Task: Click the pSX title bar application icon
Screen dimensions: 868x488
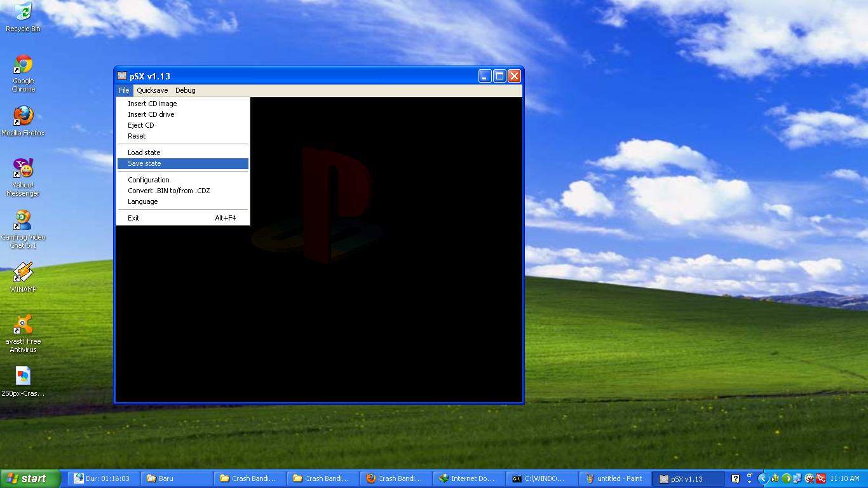Action: (x=122, y=76)
